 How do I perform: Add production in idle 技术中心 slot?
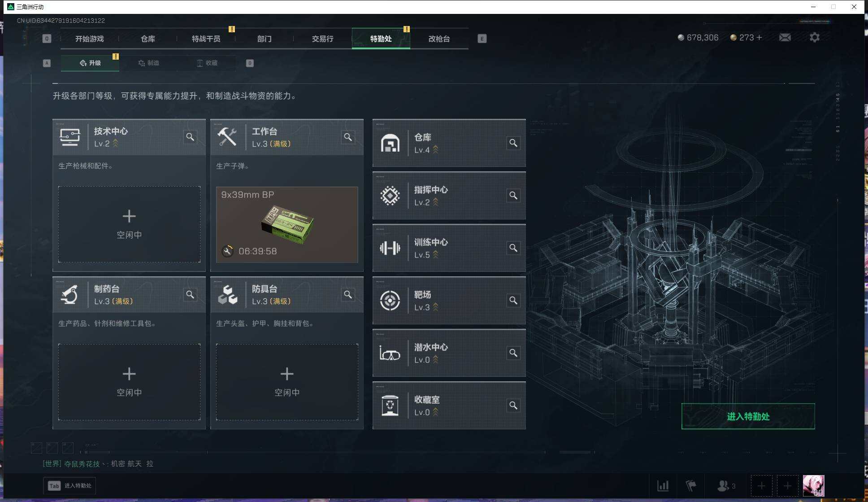pos(129,224)
